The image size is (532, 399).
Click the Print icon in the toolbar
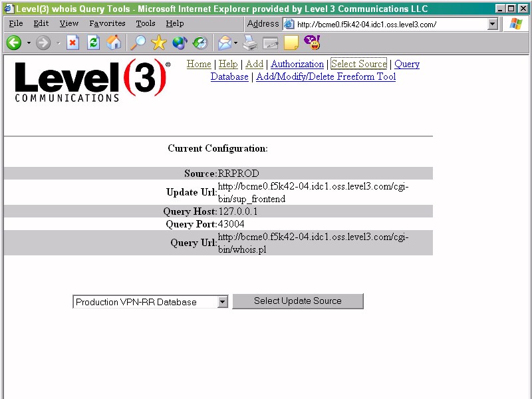[250, 43]
